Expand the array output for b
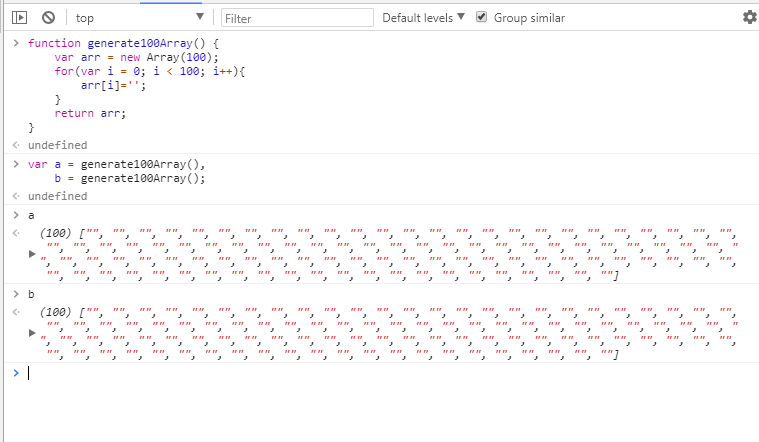This screenshot has height=442, width=759. [33, 332]
